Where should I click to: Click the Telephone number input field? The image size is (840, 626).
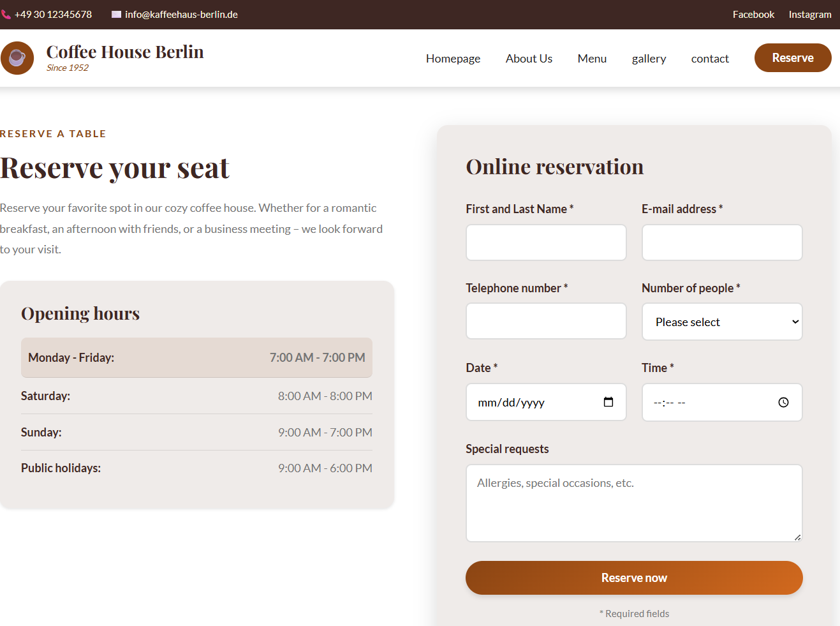(x=546, y=321)
